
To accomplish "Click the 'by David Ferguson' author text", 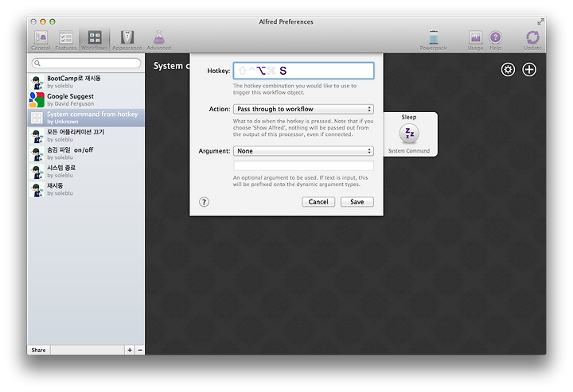I will coord(71,103).
